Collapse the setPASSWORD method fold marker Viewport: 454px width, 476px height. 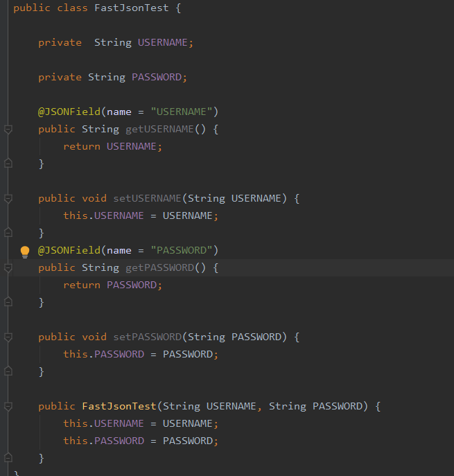(8, 337)
